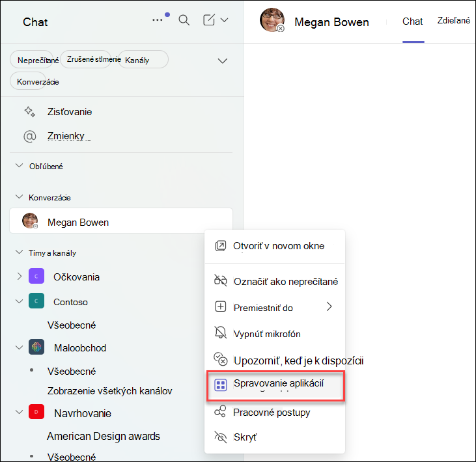Click the muted bell icon

(x=221, y=333)
